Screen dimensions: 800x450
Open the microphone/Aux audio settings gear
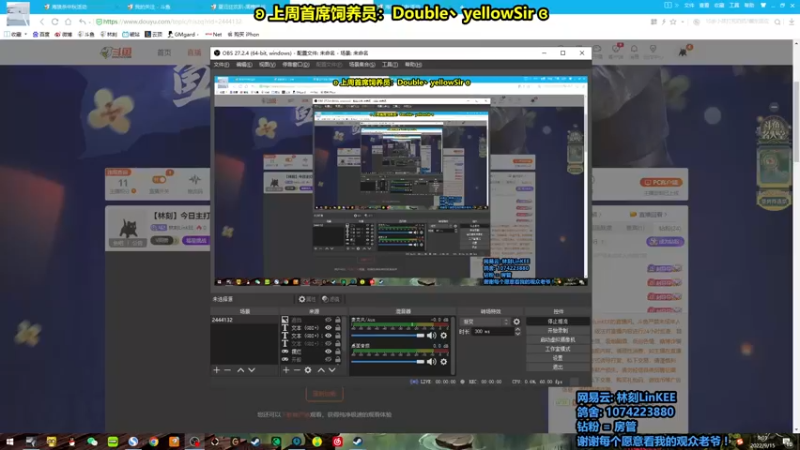(x=444, y=335)
